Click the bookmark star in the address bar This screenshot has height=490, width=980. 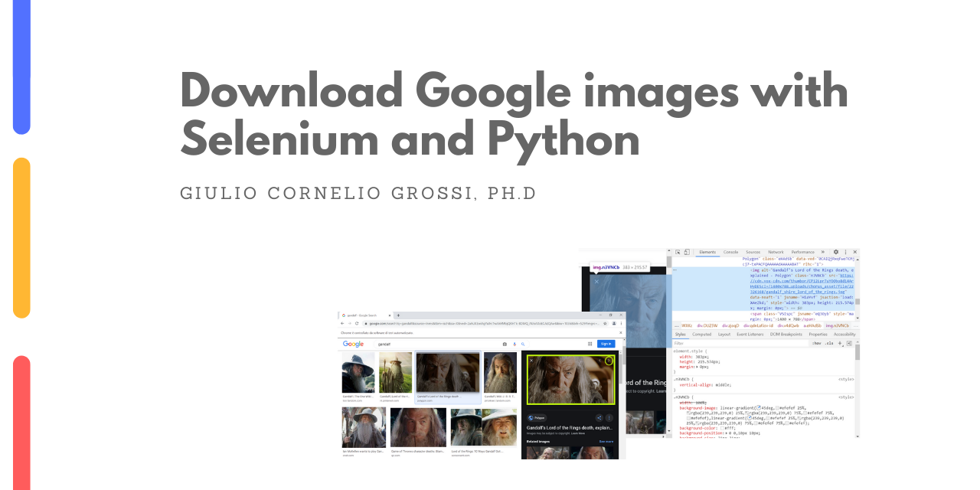pyautogui.click(x=605, y=323)
